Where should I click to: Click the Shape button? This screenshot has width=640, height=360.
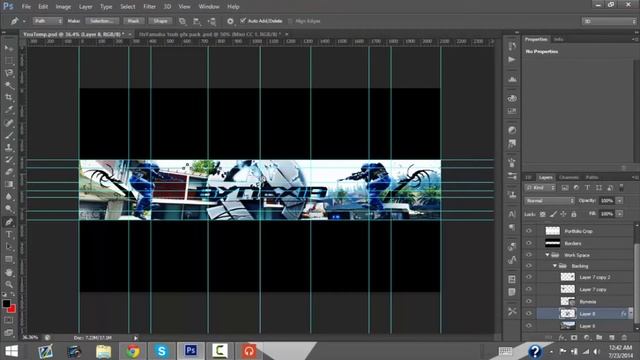pos(160,21)
